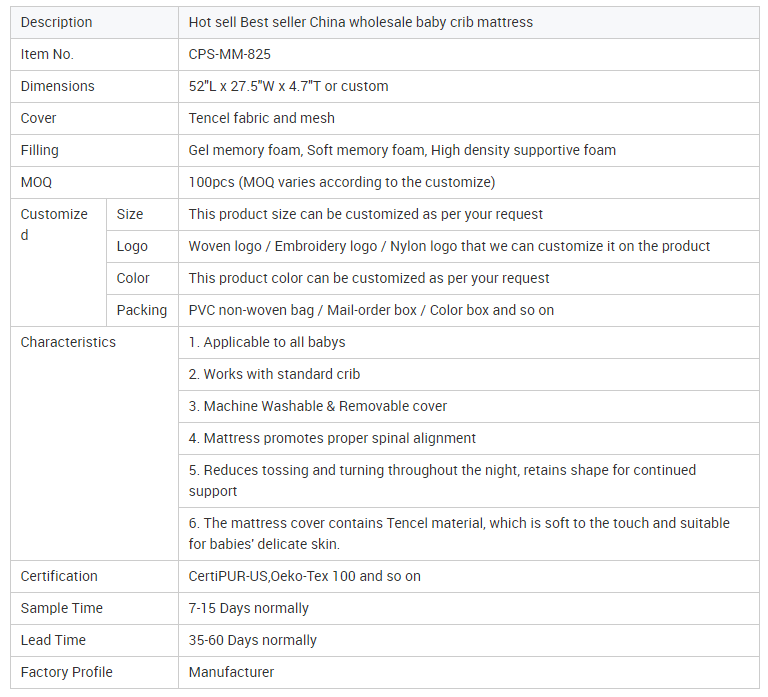Click the 35-60 Days lead time value
768x697 pixels.
point(252,640)
